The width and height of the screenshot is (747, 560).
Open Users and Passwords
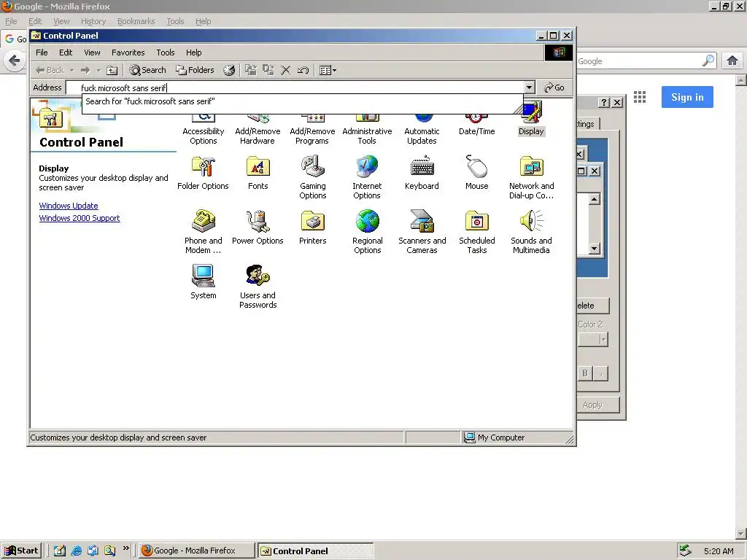click(x=258, y=287)
